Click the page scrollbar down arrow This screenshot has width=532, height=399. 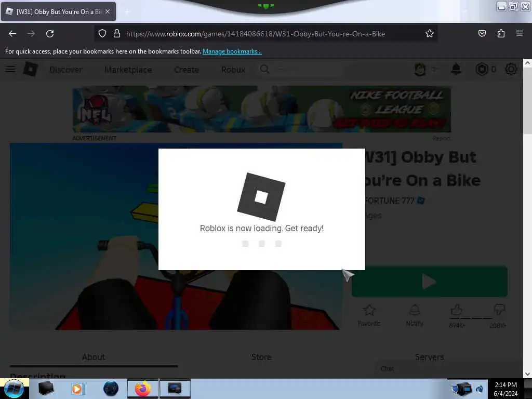(527, 374)
